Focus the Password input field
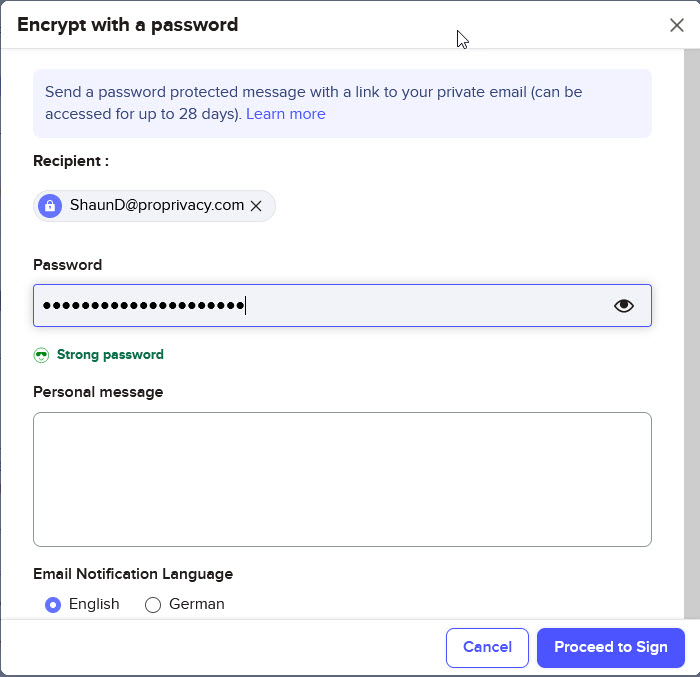700x677 pixels. tap(342, 305)
